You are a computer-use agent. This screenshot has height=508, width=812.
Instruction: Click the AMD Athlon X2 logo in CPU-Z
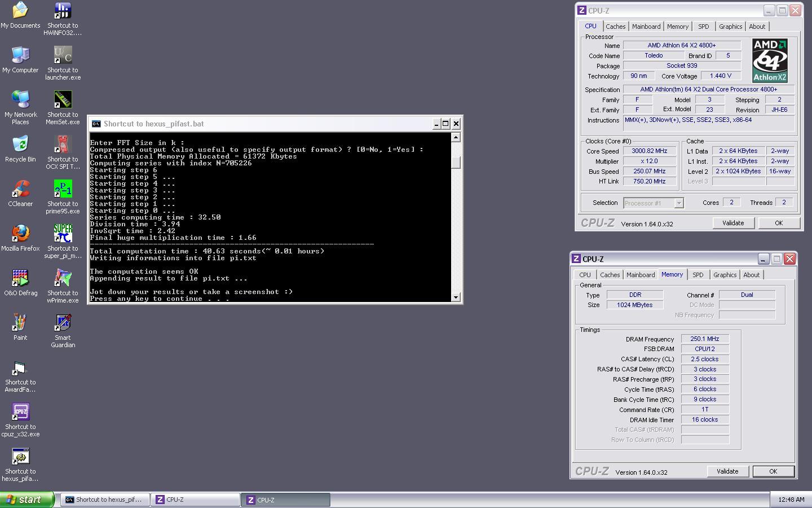click(770, 60)
